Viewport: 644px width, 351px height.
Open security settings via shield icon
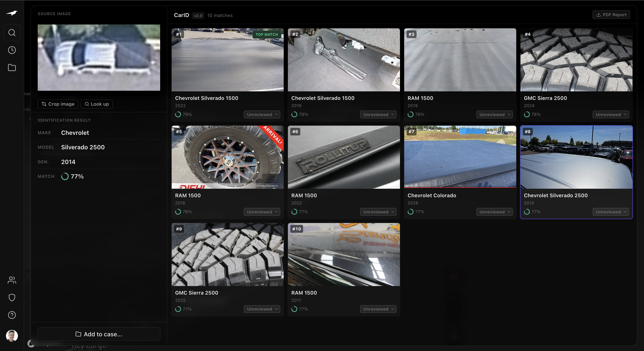click(12, 298)
